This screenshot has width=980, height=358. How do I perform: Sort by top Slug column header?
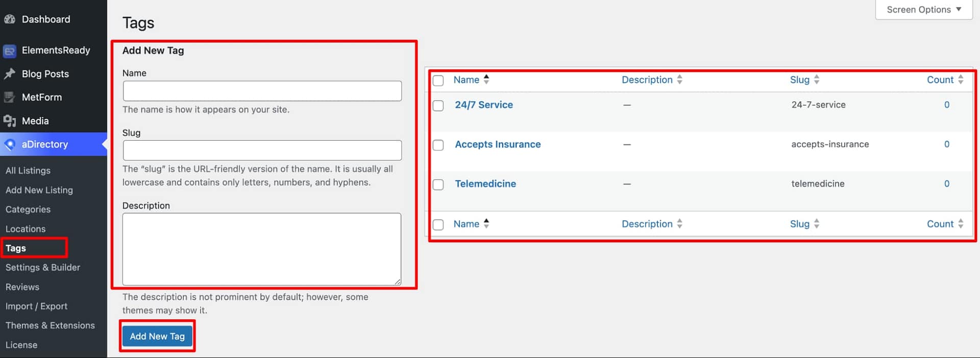pyautogui.click(x=799, y=80)
